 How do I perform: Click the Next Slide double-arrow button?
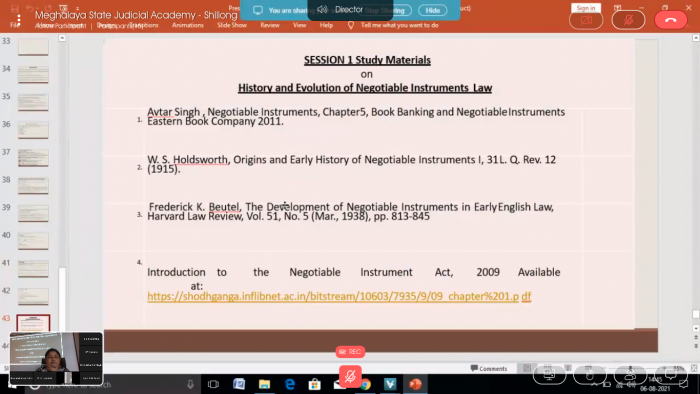point(696,346)
